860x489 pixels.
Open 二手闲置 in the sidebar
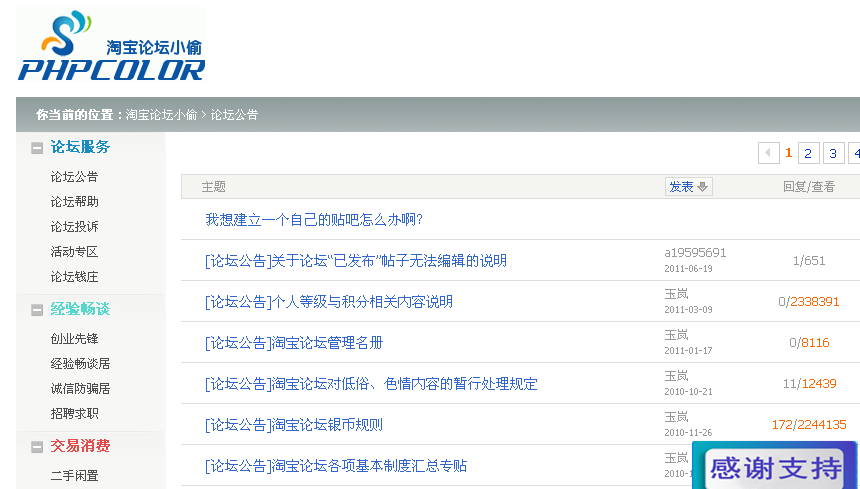pyautogui.click(x=74, y=475)
